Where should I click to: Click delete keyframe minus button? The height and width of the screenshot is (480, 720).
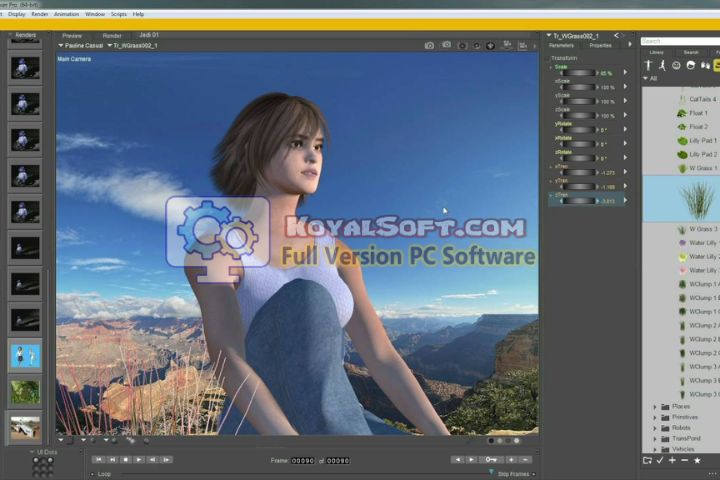[x=526, y=460]
